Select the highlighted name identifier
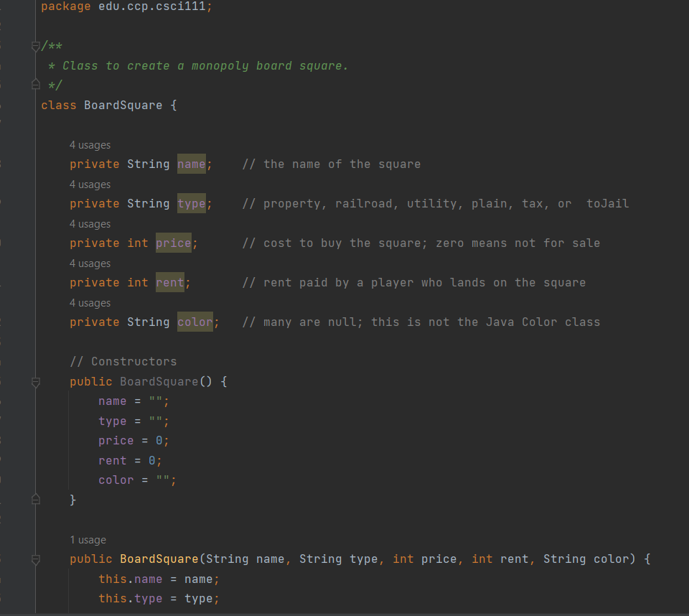 pyautogui.click(x=190, y=164)
